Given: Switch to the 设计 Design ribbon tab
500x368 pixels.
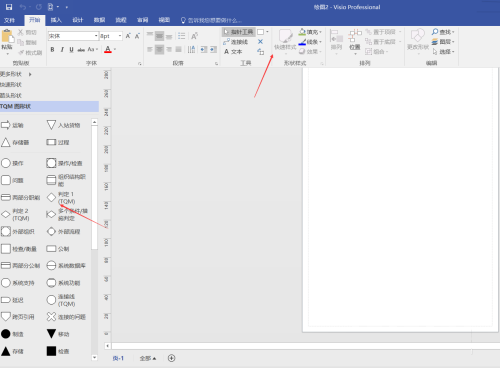Looking at the screenshot, I should click(x=78, y=20).
